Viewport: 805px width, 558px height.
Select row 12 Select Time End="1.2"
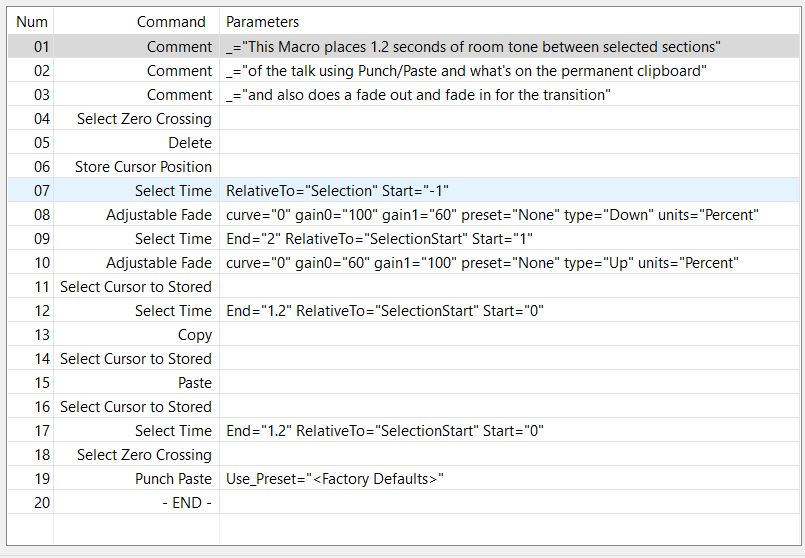(404, 311)
